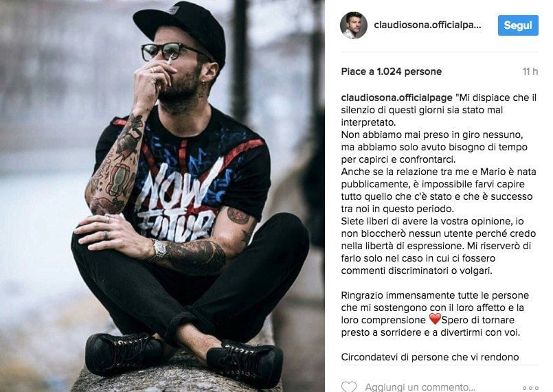Click the wristwatch on the man's arm
The height and width of the screenshot is (392, 553).
coord(159,250)
